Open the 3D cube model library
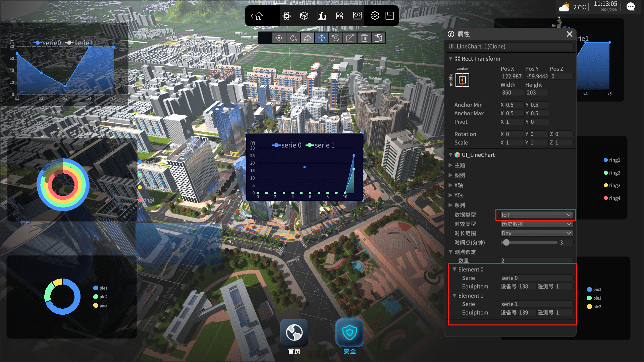Viewport: 644px width, 362px height. click(x=304, y=16)
